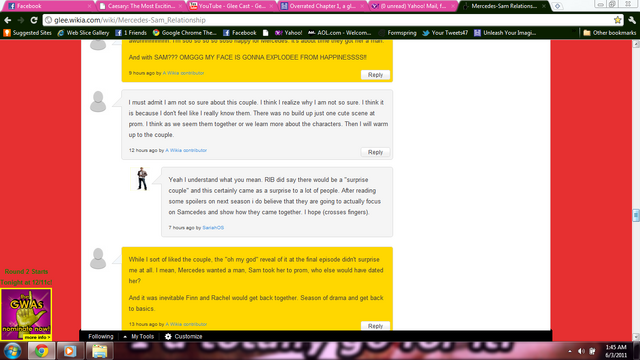Open the Other bookmarks folder
The height and width of the screenshot is (360, 640).
pyautogui.click(x=609, y=33)
